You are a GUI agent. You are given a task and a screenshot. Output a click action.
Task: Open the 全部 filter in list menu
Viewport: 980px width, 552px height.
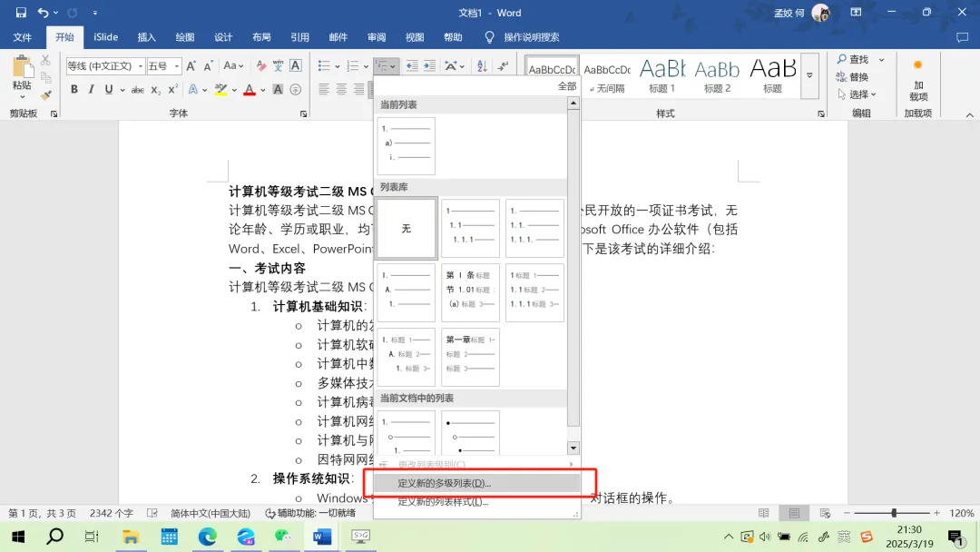(x=567, y=86)
